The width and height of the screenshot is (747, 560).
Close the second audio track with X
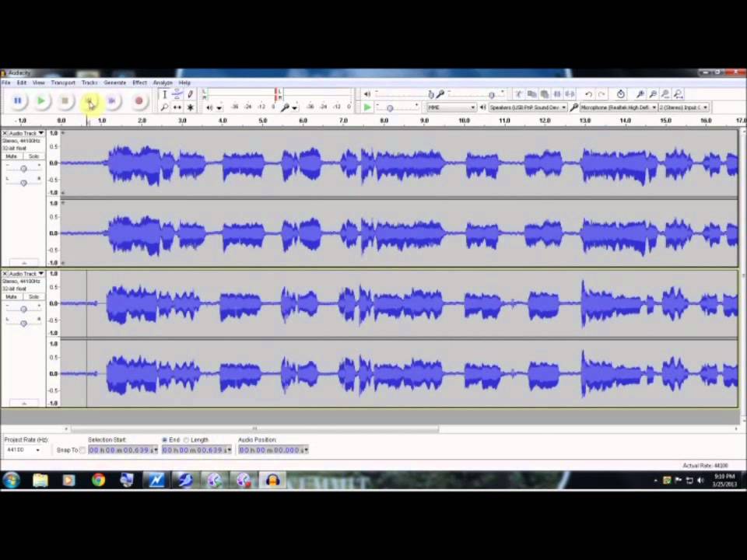tap(5, 274)
